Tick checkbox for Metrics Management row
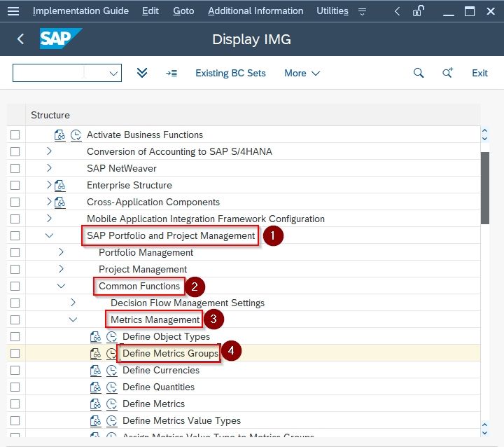 (x=15, y=320)
